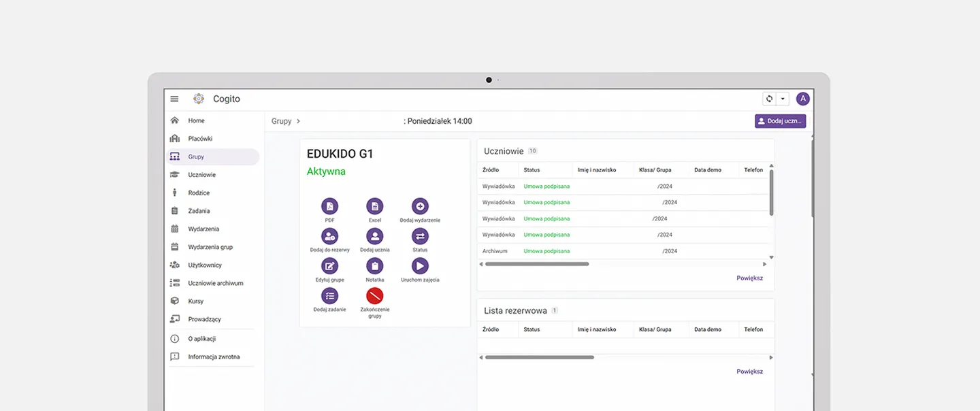Screen dimensions: 980x411
Task: Click Powiększ under the Uczniowie table
Action: pyautogui.click(x=750, y=278)
